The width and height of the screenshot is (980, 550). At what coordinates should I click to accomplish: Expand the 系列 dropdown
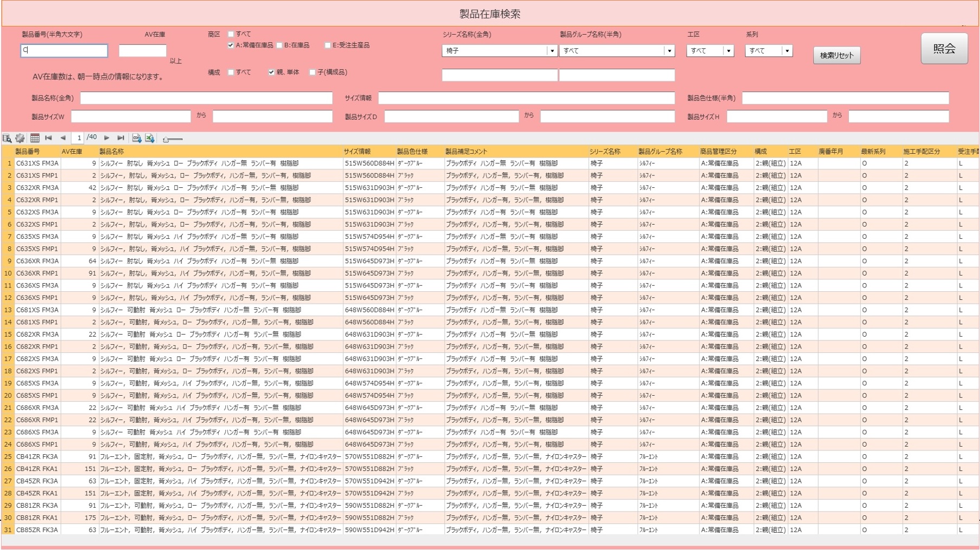click(768, 51)
